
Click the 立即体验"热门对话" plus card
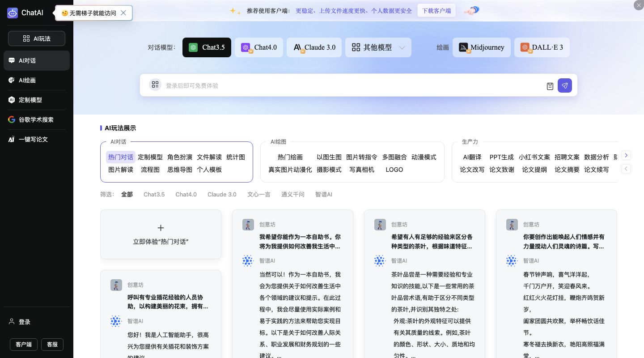(x=161, y=234)
